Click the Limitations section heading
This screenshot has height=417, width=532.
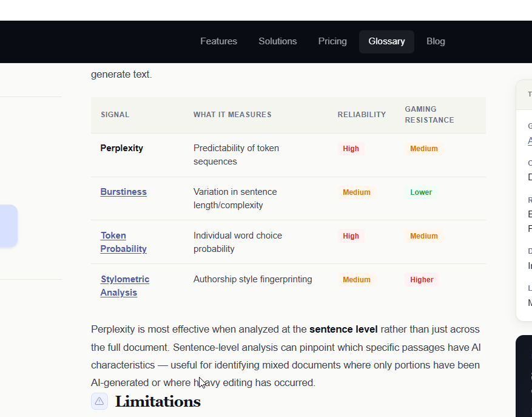158,401
